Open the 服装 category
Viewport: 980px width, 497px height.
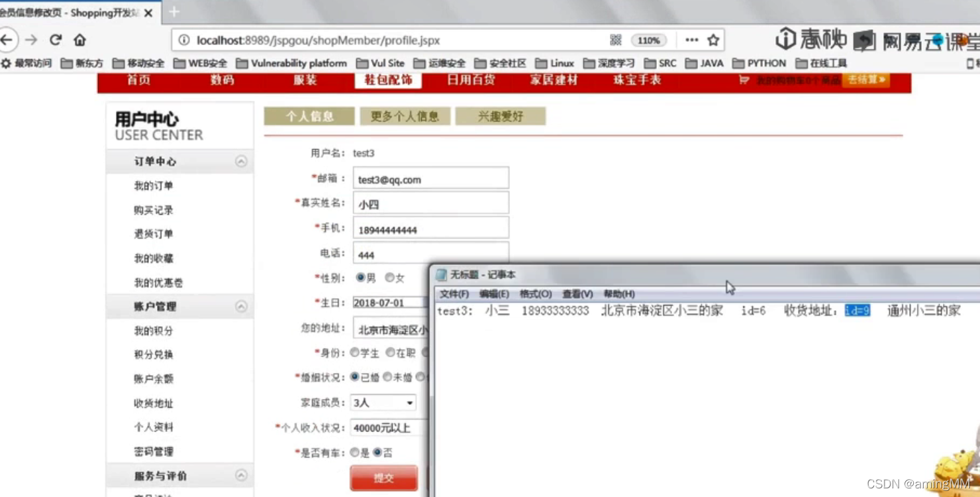305,80
